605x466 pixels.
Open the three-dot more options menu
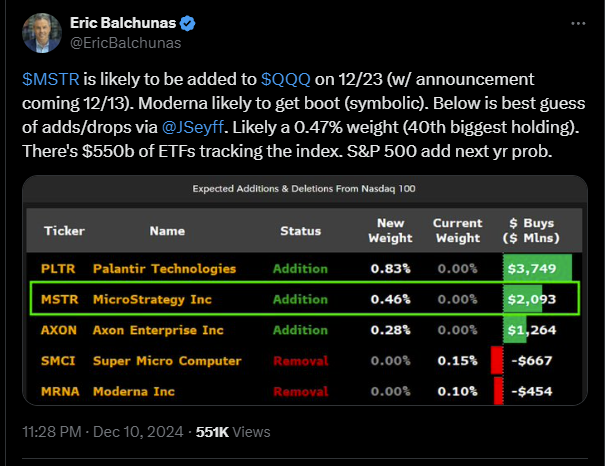578,23
